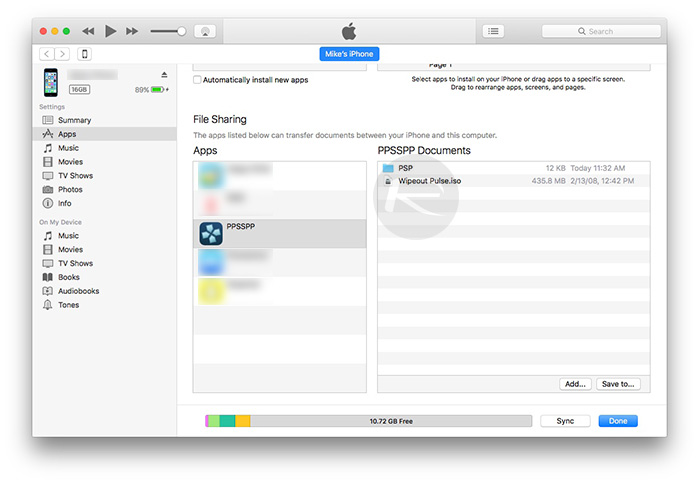
Task: Click the Play button in toolbar
Action: [110, 31]
